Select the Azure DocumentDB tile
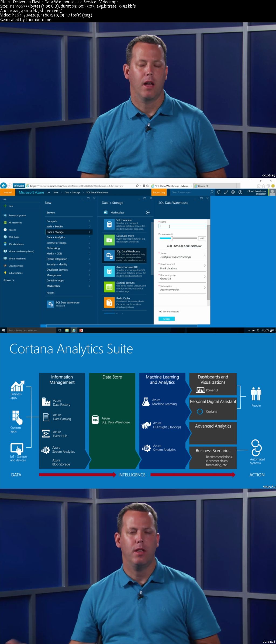Viewport: 276px width, 644px height. [124, 271]
